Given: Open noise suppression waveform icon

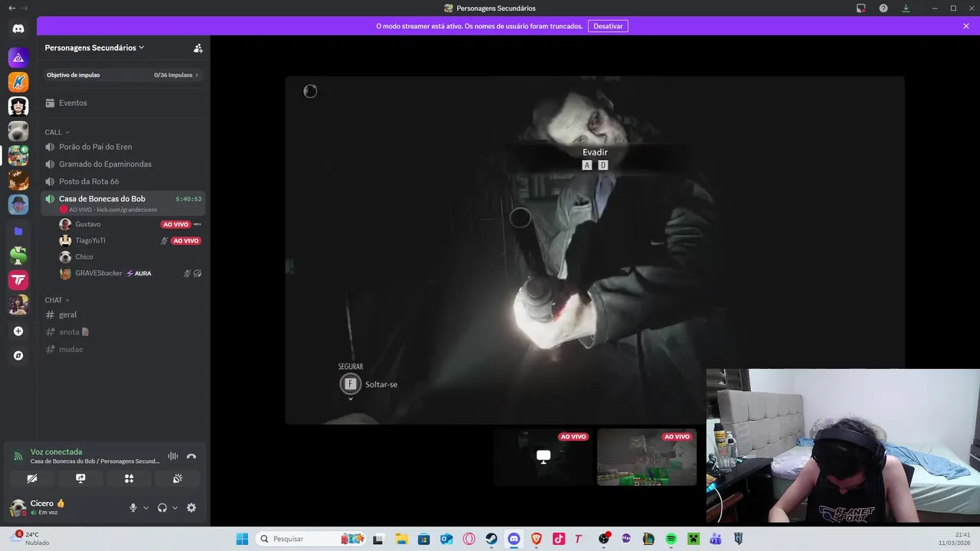Looking at the screenshot, I should click(x=173, y=456).
